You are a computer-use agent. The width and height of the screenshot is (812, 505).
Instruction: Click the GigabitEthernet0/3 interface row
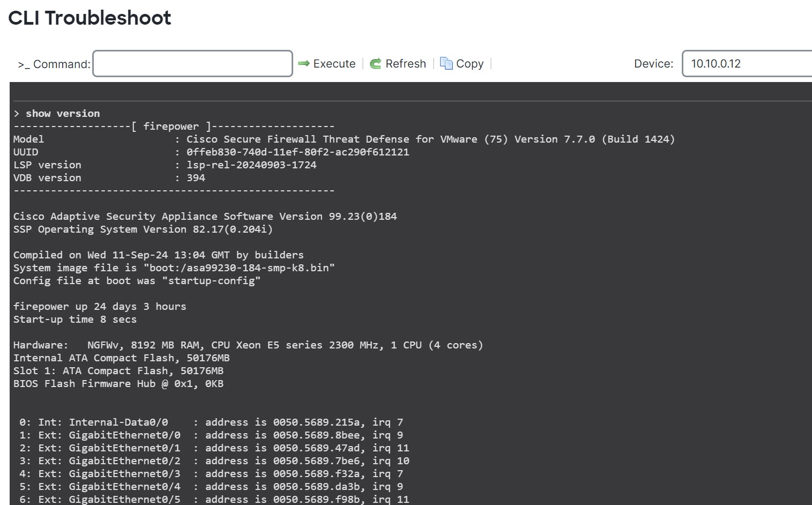pos(211,473)
